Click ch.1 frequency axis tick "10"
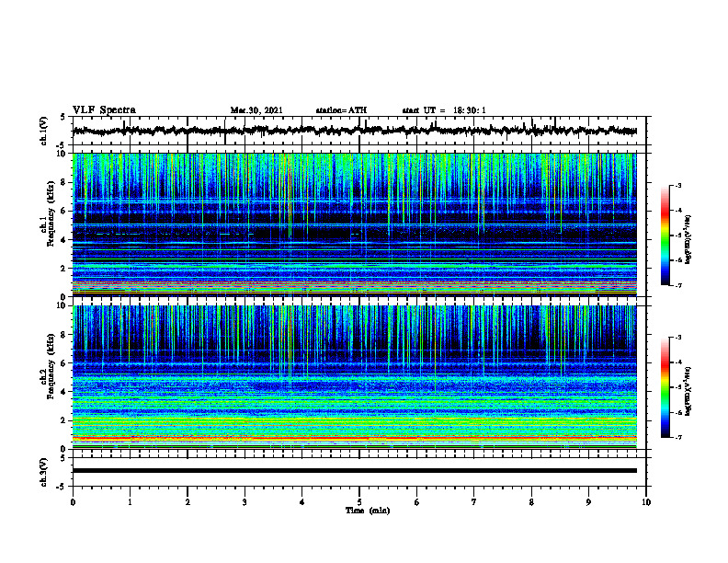This screenshot has width=728, height=563. (x=63, y=154)
